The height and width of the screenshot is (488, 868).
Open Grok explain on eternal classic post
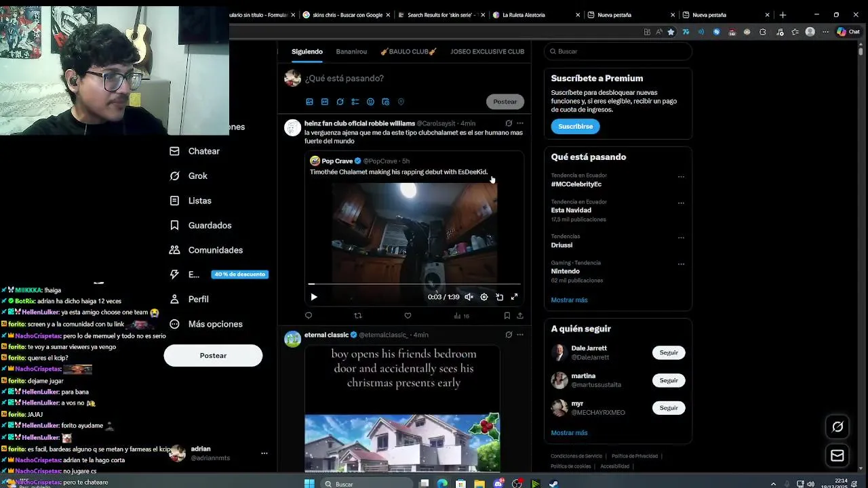pos(509,335)
